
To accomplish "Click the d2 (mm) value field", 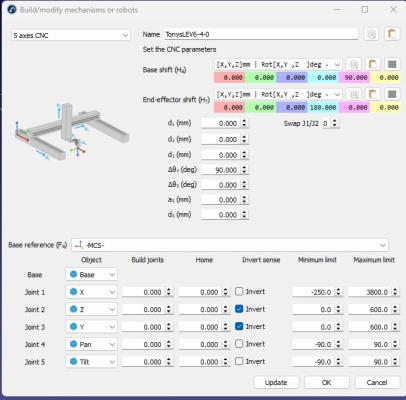I will point(221,139).
